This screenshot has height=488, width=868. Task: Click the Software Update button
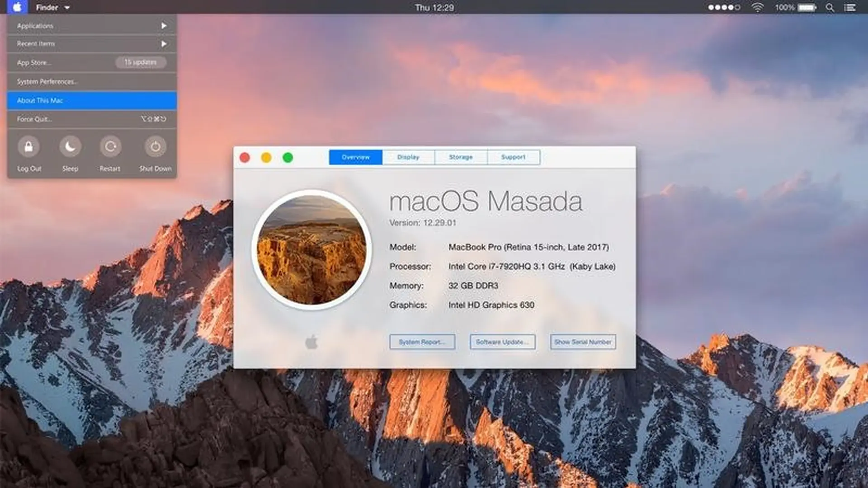coord(502,342)
